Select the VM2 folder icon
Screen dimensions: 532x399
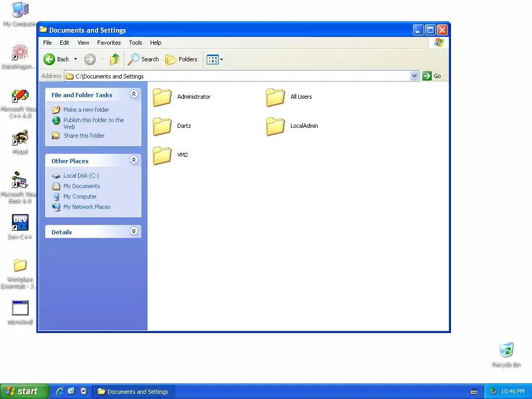(162, 156)
